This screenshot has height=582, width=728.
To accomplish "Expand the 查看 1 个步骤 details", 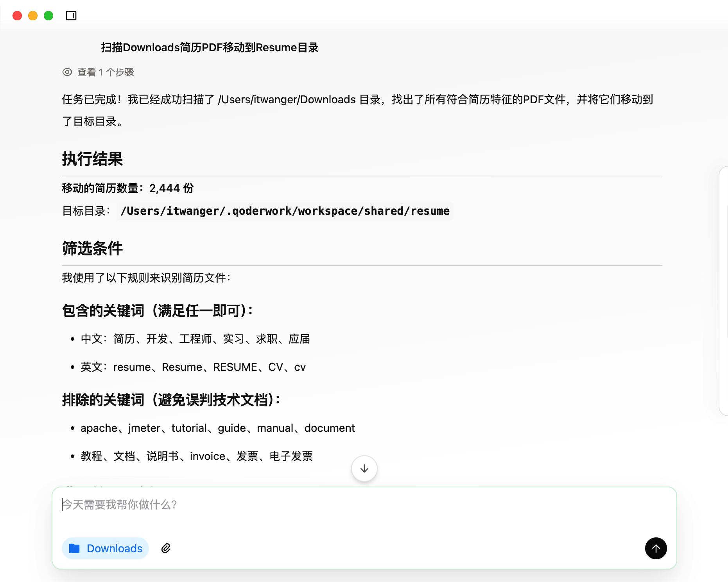I will [x=105, y=72].
